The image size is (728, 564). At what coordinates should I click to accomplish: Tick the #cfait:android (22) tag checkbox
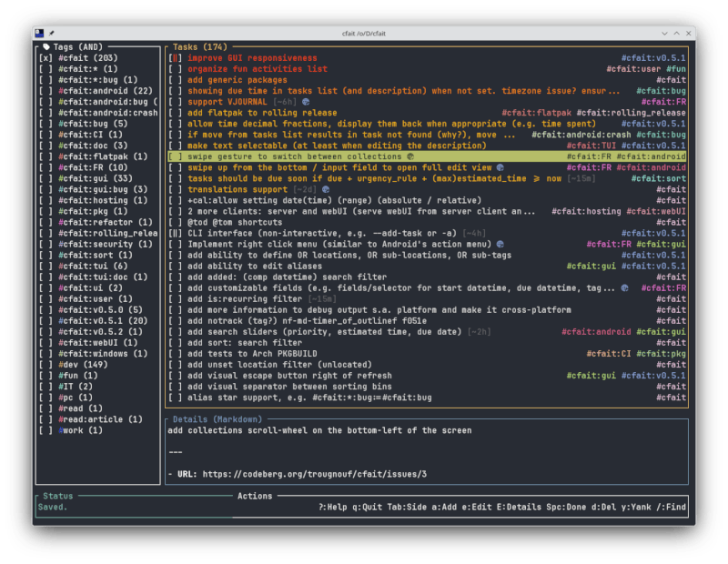pos(45,91)
